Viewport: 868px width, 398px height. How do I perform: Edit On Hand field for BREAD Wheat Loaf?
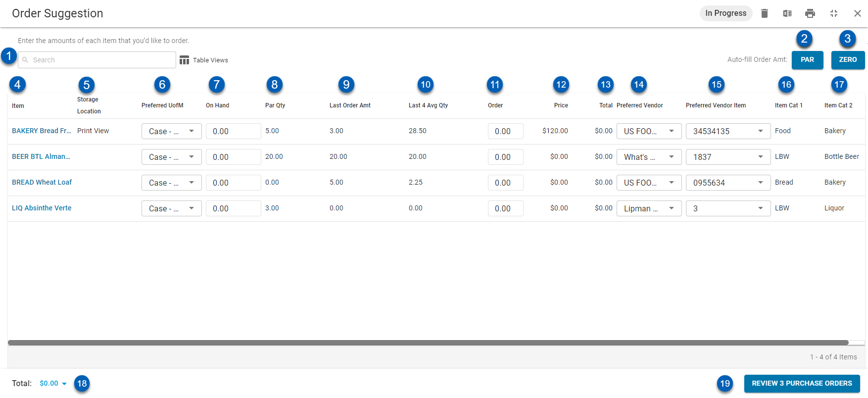point(233,183)
